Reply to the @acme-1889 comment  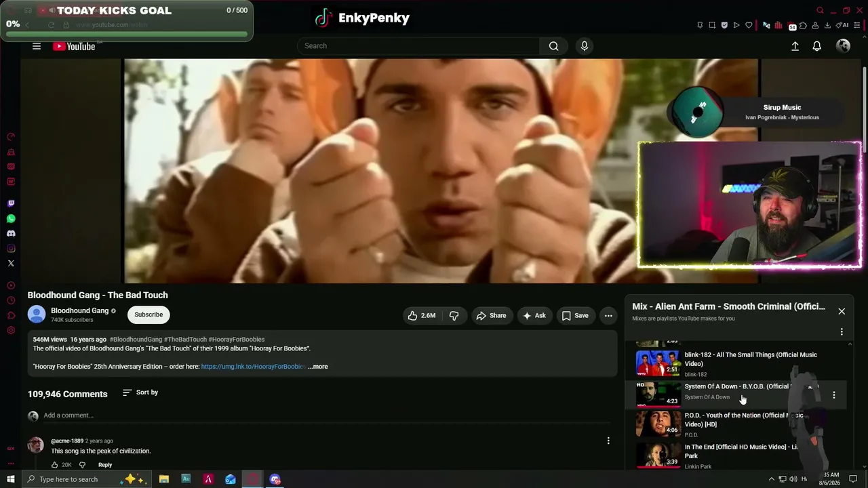[105, 465]
